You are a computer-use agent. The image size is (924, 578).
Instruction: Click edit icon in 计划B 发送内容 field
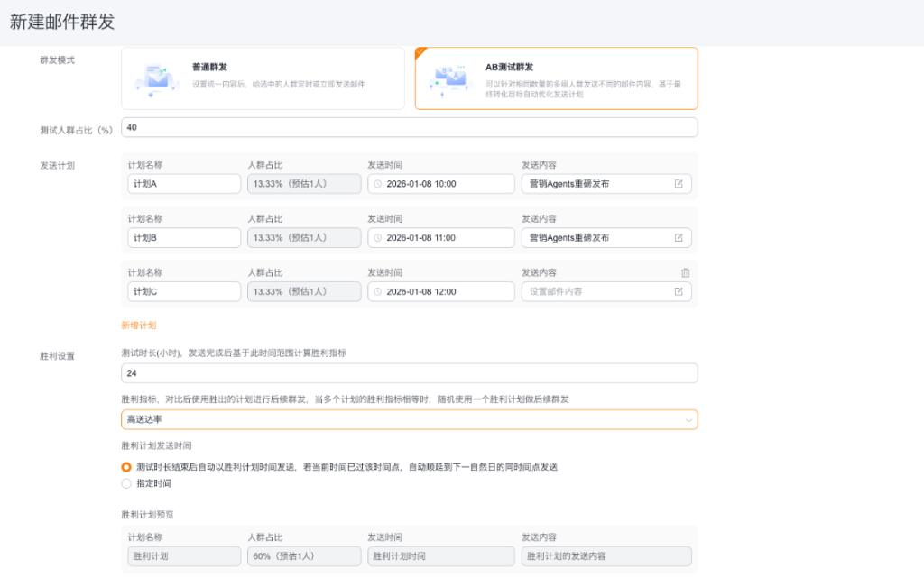[679, 238]
